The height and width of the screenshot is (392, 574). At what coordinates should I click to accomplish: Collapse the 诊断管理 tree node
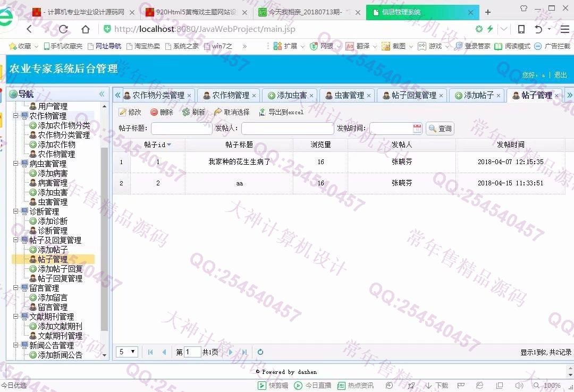(16, 211)
